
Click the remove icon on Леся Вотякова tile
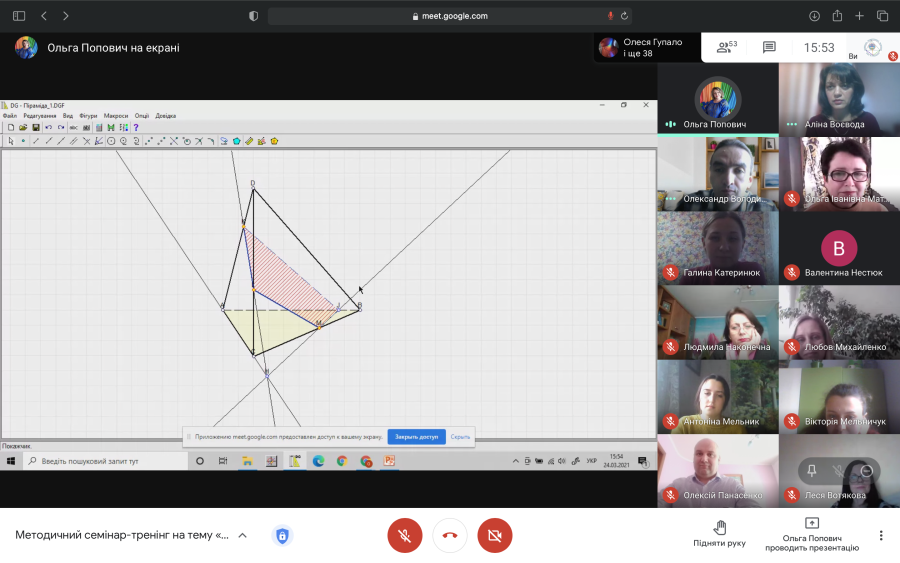(x=867, y=471)
